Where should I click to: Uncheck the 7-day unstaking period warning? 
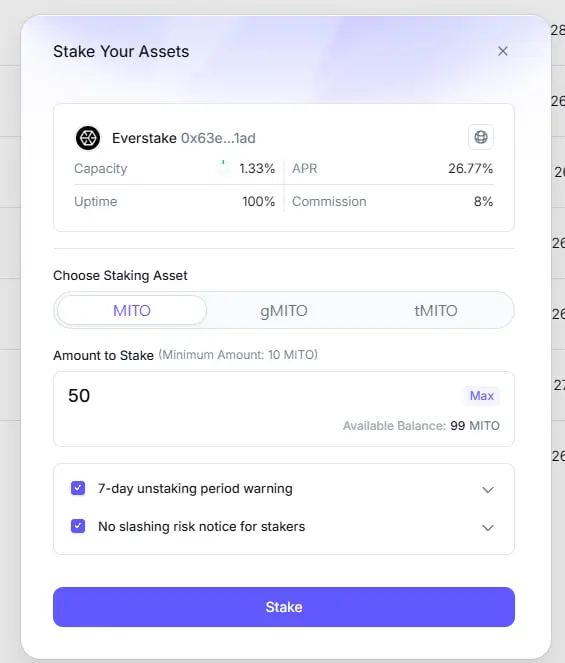tap(78, 488)
